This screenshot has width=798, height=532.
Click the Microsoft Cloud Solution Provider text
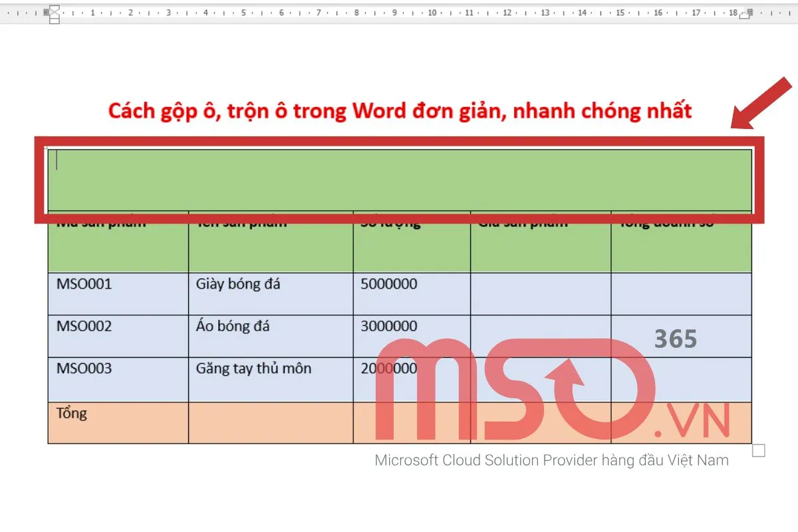coord(552,460)
